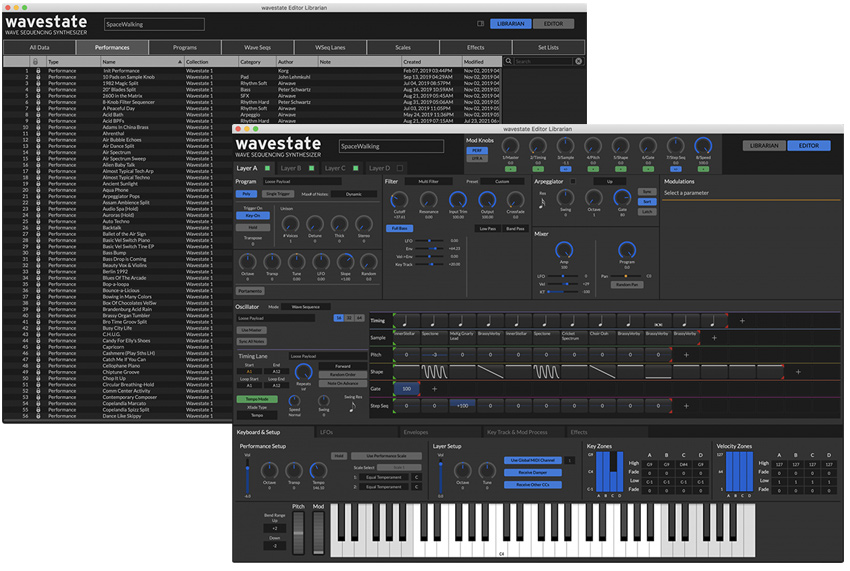The image size is (850, 571).
Task: Click the Mixer Pan slider
Action: tap(627, 276)
